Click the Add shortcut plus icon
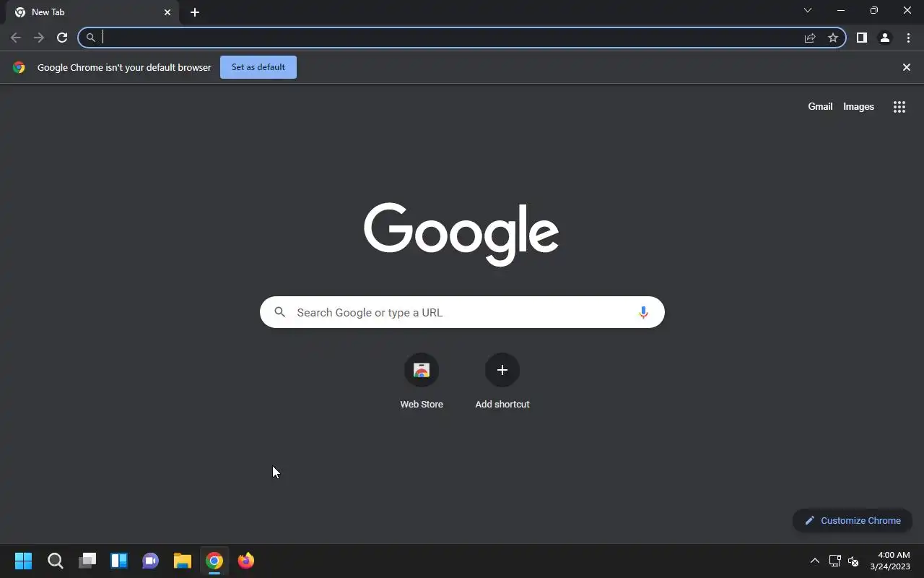The image size is (924, 578). 502,370
